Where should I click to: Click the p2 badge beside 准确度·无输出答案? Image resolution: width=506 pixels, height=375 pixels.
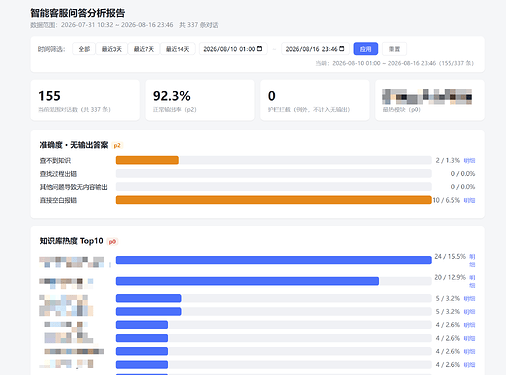point(117,145)
